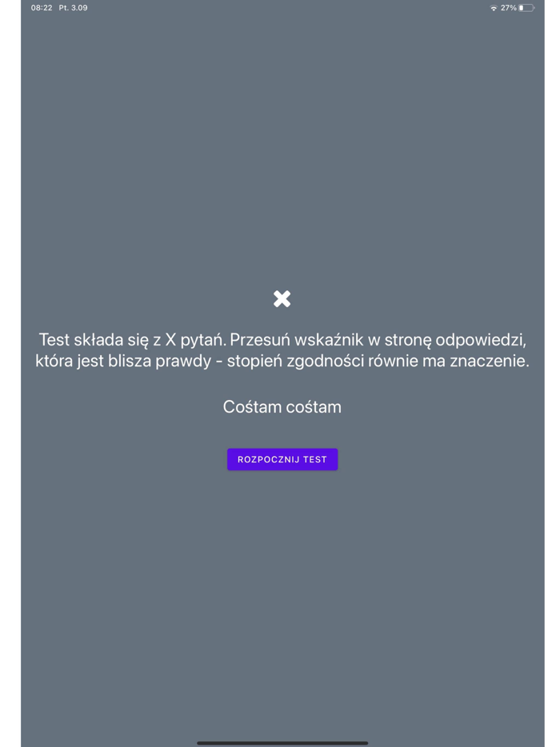Tap the Pt. 3.09 date label
560x747 pixels.
coord(73,8)
